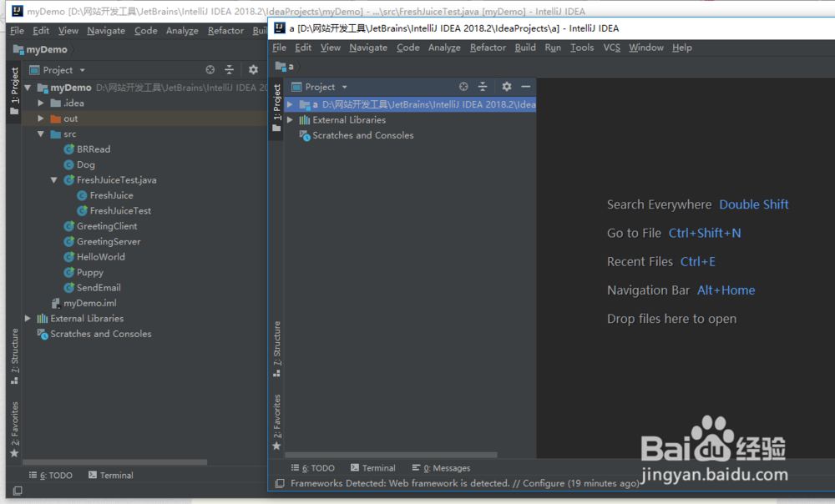The image size is (835, 504).
Task: Click the HelloWorld class icon
Action: 68,257
